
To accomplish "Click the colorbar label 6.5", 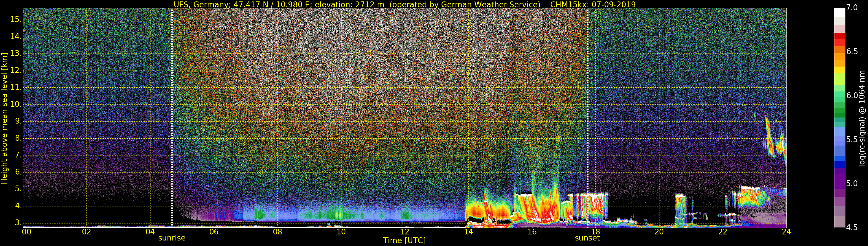I will pos(852,52).
